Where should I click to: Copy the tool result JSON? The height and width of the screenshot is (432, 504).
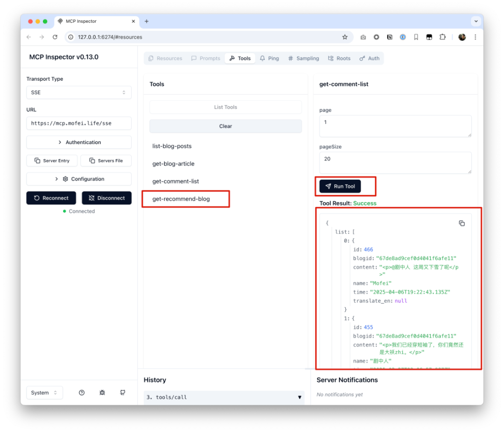click(462, 223)
